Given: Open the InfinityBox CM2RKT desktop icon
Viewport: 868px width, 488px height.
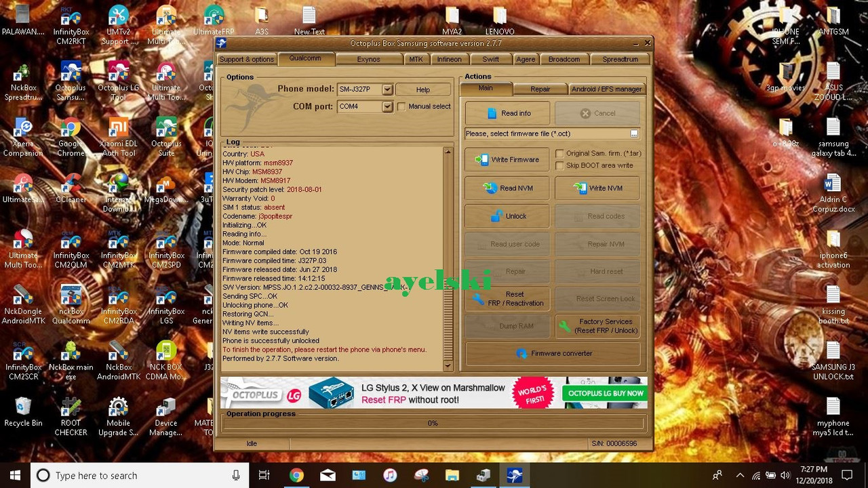Looking at the screenshot, I should (x=71, y=23).
